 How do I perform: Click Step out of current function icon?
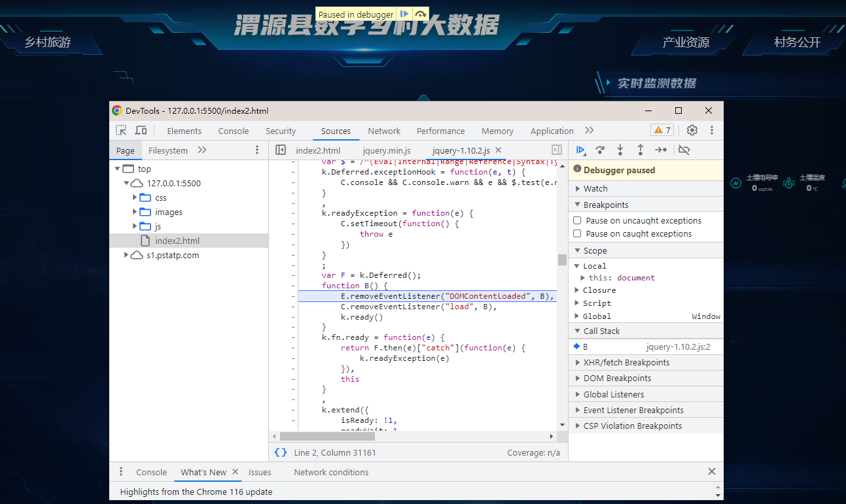tap(641, 150)
